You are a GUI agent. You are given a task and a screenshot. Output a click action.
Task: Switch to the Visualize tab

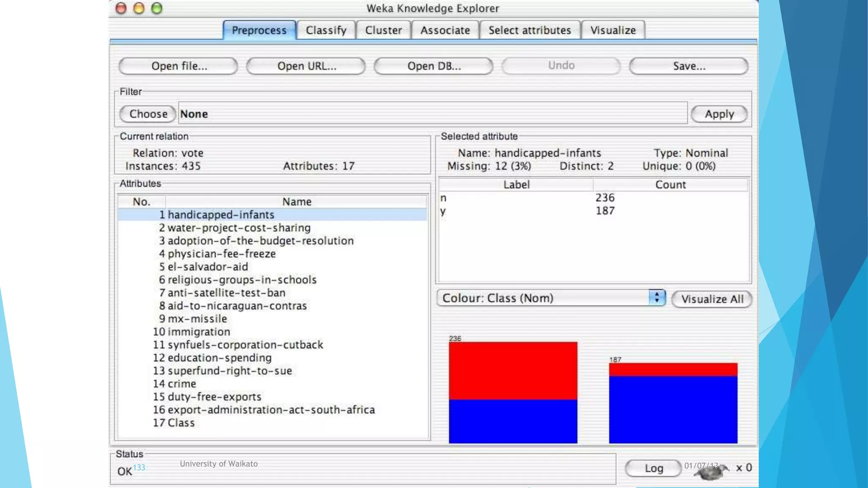pyautogui.click(x=613, y=30)
